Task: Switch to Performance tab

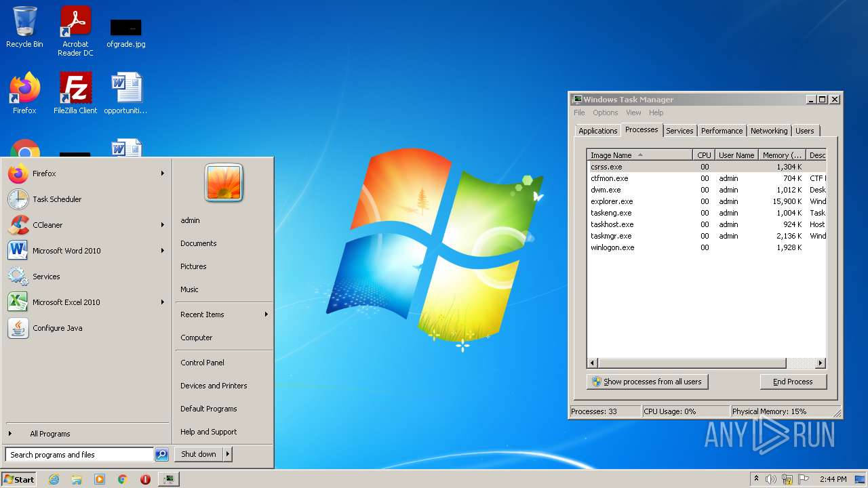Action: click(722, 131)
